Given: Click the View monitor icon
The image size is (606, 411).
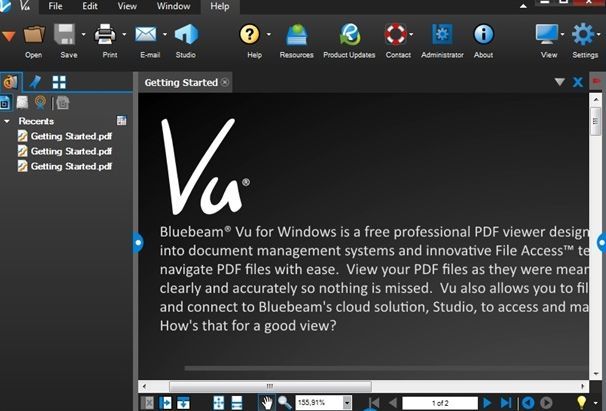Looking at the screenshot, I should click(x=547, y=34).
